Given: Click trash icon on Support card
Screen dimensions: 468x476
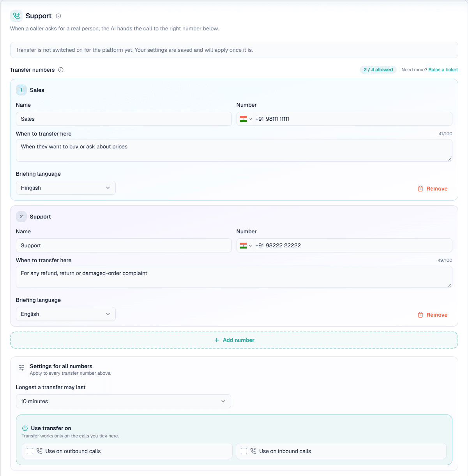Looking at the screenshot, I should 420,315.
